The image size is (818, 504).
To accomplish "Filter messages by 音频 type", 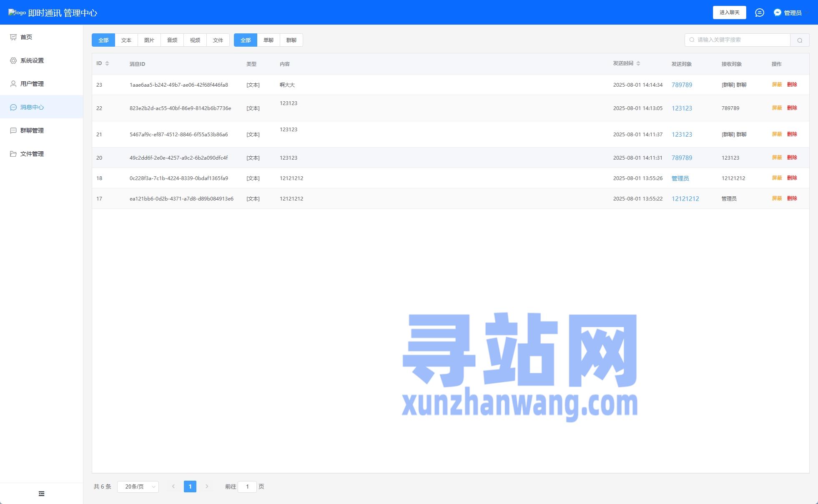I will pos(172,40).
